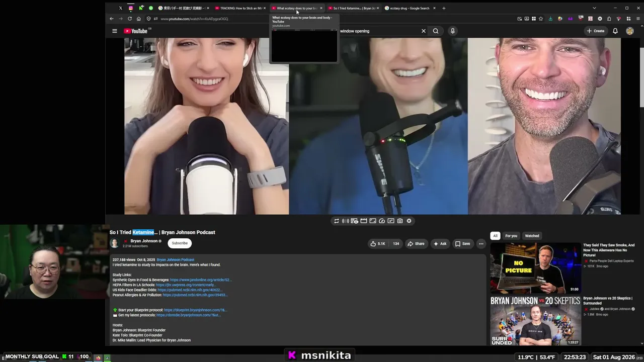Open the more actions three-dot menu

[481, 244]
